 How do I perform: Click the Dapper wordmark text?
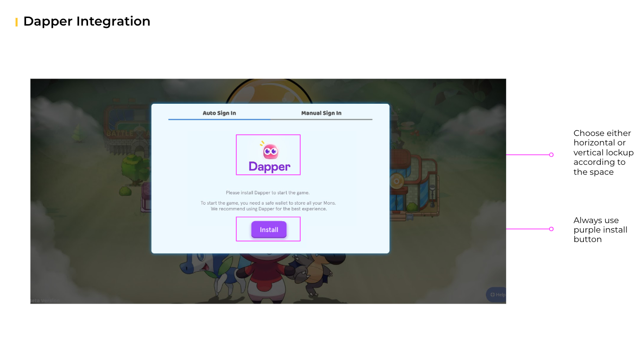(x=269, y=167)
